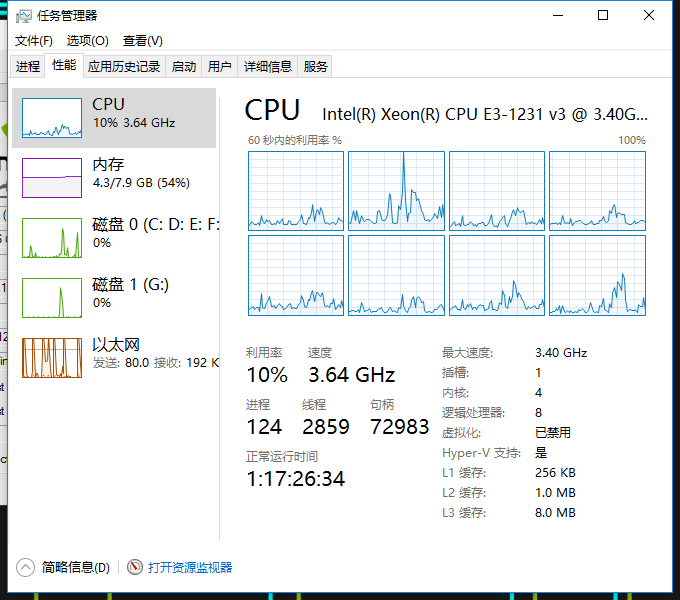Click the resource monitor icon
The width and height of the screenshot is (680, 600).
(x=135, y=567)
